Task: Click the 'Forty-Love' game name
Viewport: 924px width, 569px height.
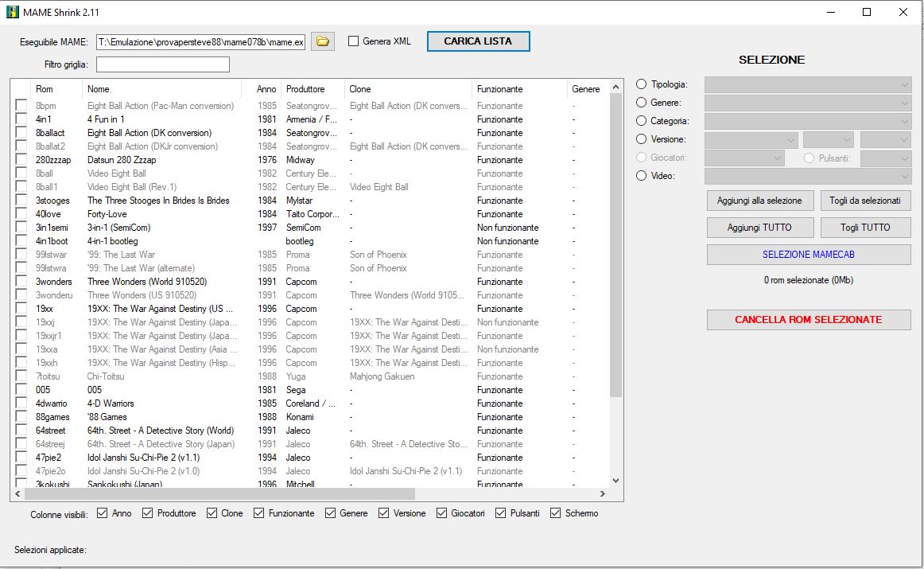Action: [107, 214]
